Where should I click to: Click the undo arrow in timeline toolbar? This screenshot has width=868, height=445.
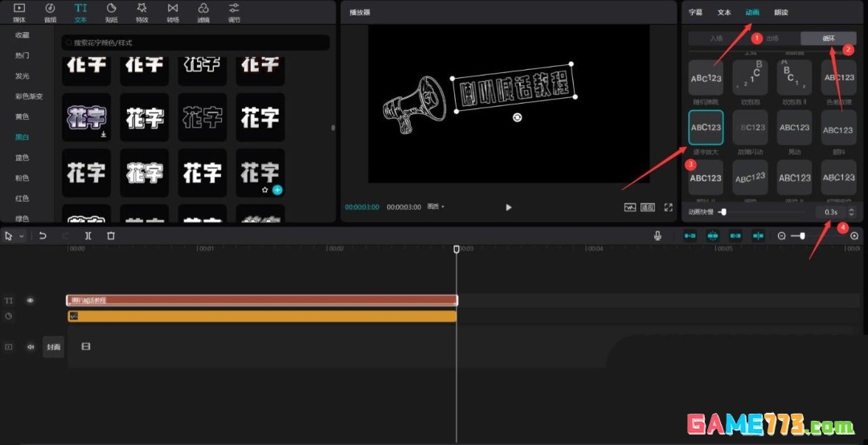click(x=43, y=236)
